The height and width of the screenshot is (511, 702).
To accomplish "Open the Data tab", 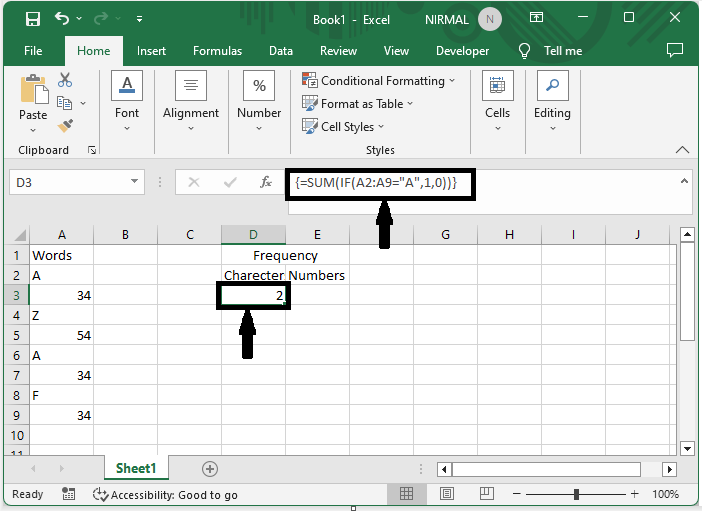I will tap(281, 51).
